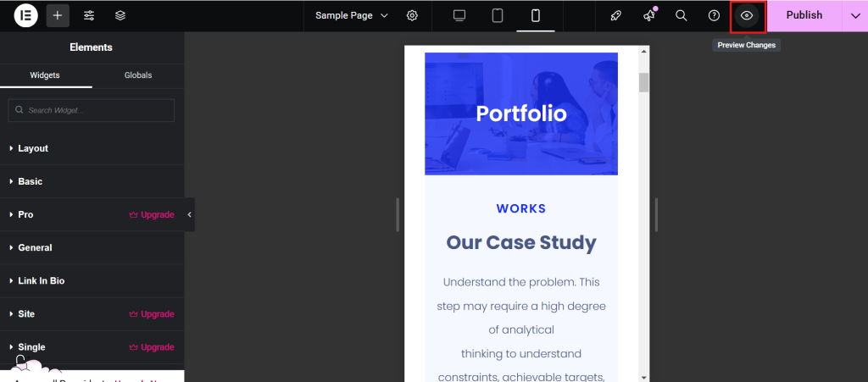Click the Elementor logo icon
The width and height of the screenshot is (868, 382).
[25, 15]
